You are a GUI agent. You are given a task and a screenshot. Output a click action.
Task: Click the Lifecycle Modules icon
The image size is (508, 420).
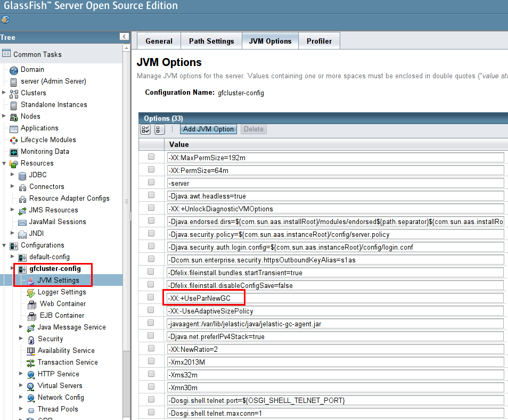pos(14,140)
